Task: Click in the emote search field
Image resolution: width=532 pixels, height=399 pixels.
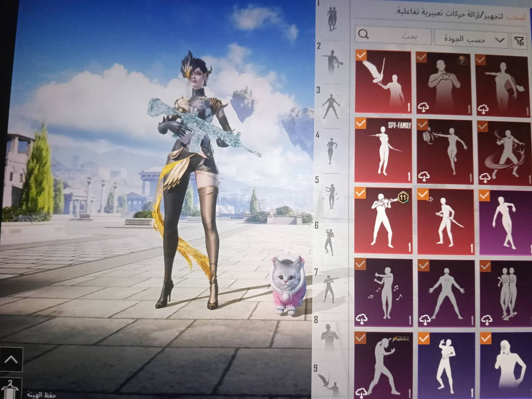Action: pos(393,35)
